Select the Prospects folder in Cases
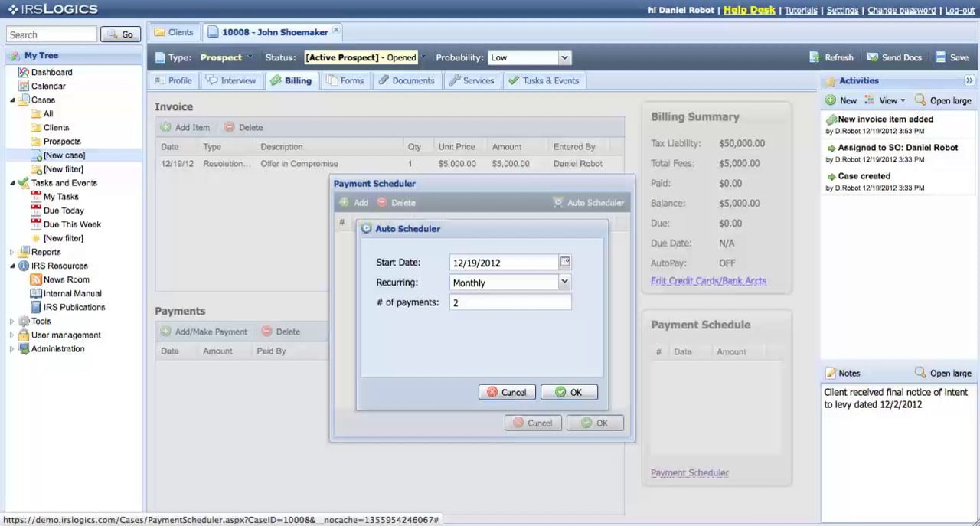980x526 pixels. pos(56,142)
